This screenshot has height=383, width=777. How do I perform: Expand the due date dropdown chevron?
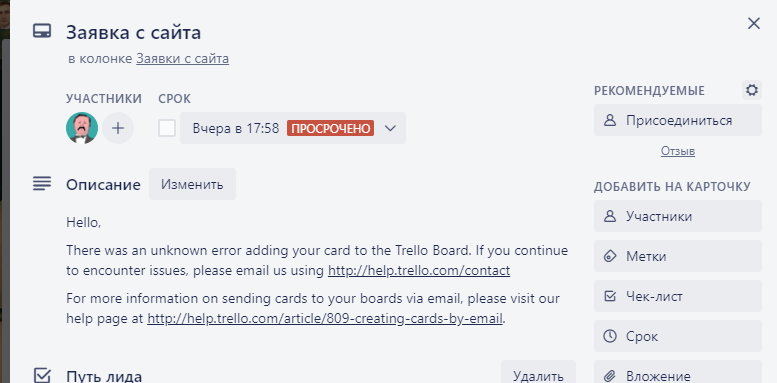click(390, 128)
